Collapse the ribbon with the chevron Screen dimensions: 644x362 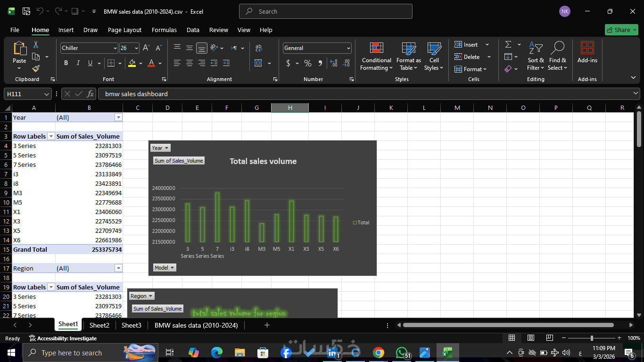633,77
